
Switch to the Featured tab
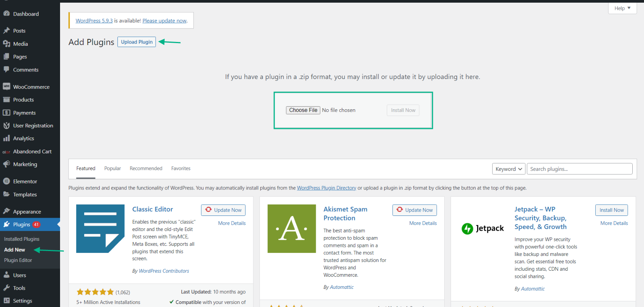(86, 169)
